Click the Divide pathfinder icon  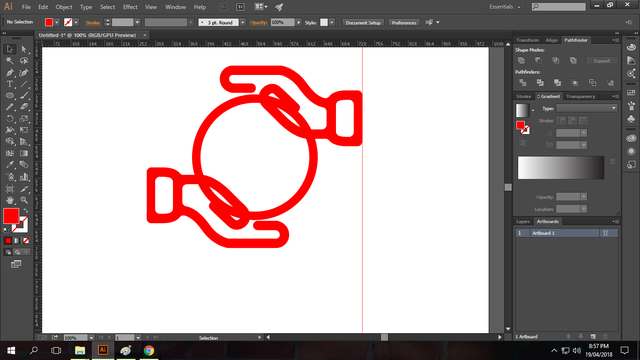coord(522,83)
